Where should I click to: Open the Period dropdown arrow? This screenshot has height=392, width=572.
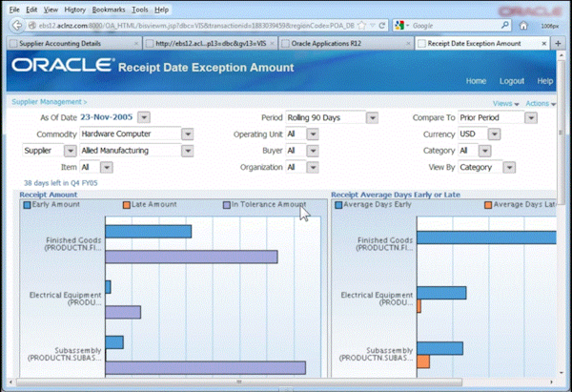click(x=372, y=118)
